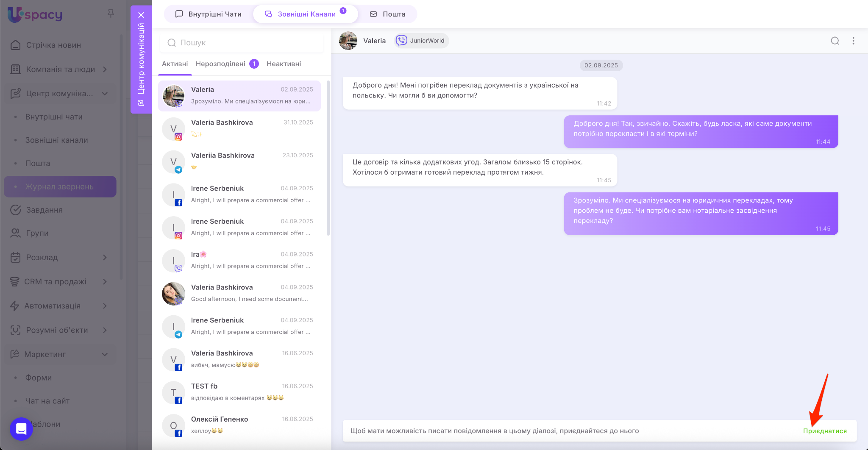Pin the sidebar with the pin icon

pos(111,14)
